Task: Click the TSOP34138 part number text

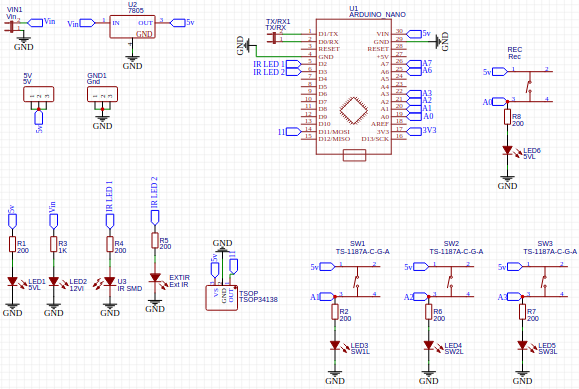Action: click(x=258, y=300)
